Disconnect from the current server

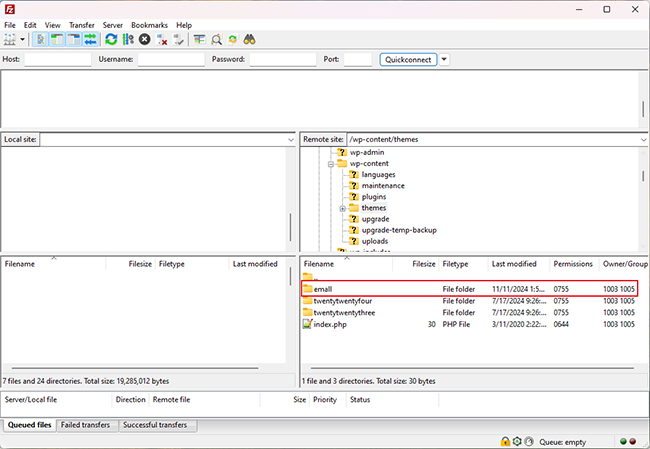(x=162, y=39)
